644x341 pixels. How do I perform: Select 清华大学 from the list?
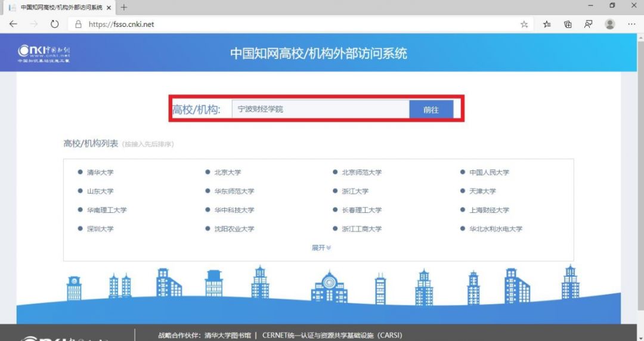100,172
